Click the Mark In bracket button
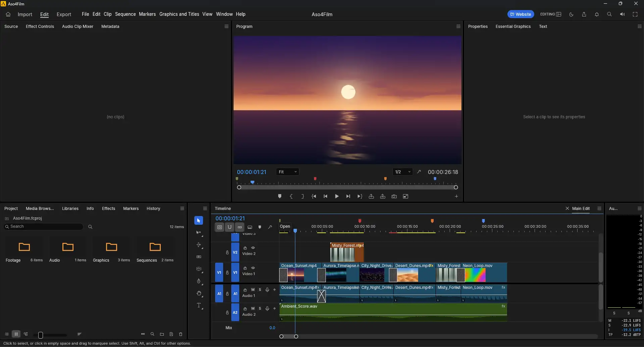The image size is (644, 347). [291, 197]
